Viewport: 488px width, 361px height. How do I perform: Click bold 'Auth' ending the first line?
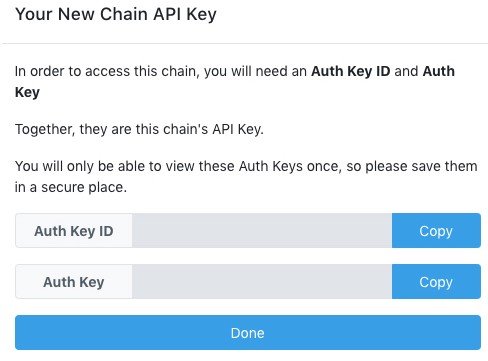pyautogui.click(x=439, y=71)
